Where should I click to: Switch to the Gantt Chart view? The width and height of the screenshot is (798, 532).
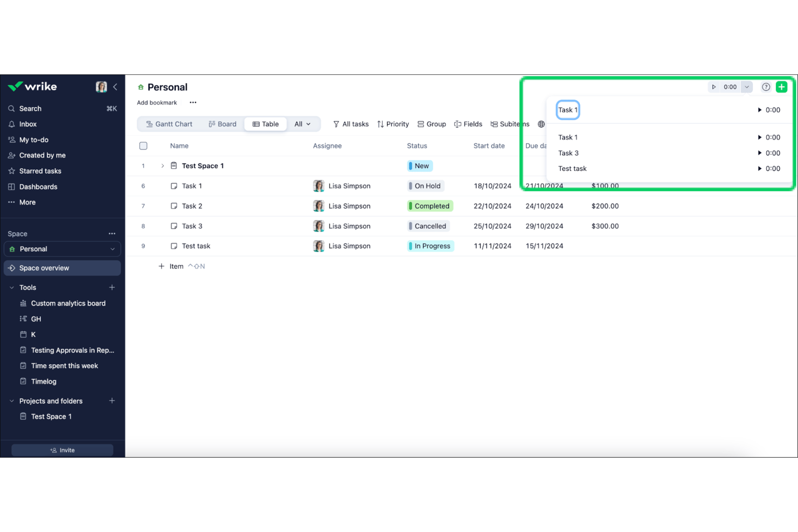click(169, 124)
